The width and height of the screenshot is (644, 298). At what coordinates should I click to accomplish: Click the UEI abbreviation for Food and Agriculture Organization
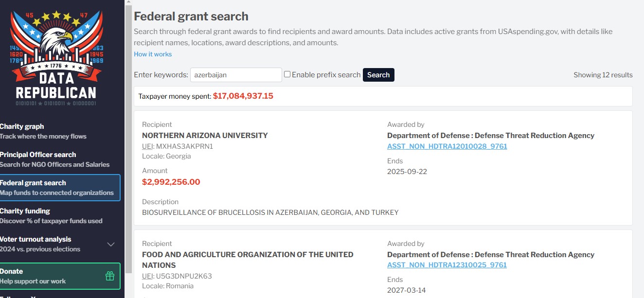tap(148, 276)
